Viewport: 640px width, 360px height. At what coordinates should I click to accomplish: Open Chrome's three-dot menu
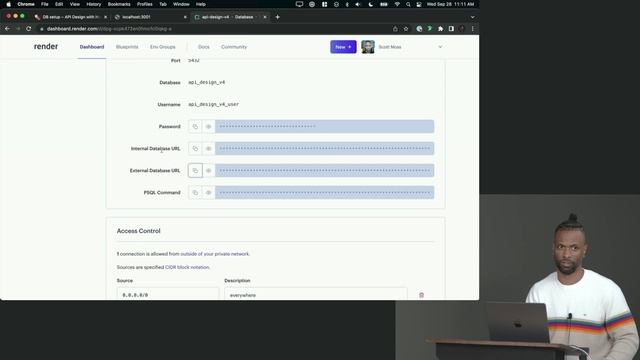click(x=472, y=29)
